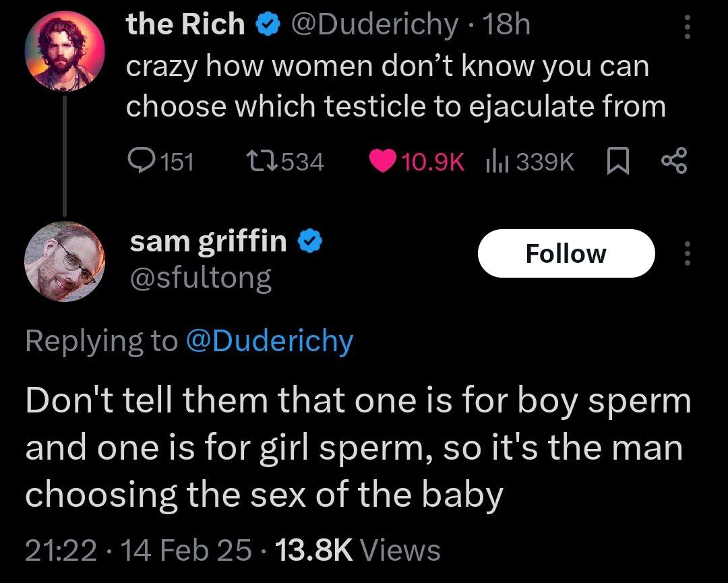The height and width of the screenshot is (583, 728).
Task: Open sam griffin's display name
Action: point(208,241)
